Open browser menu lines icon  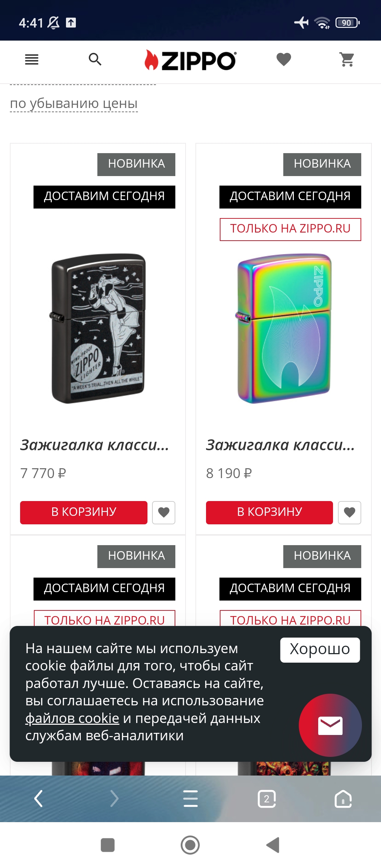point(190,799)
